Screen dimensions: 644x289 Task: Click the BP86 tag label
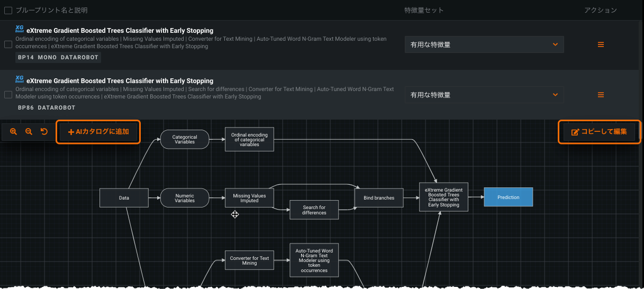point(25,107)
